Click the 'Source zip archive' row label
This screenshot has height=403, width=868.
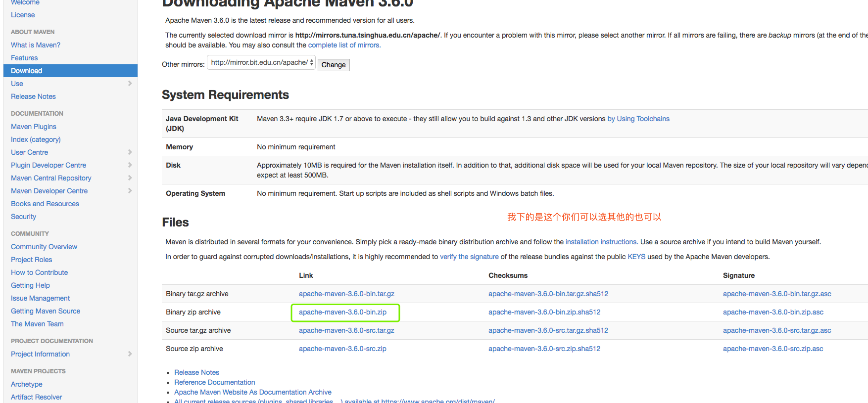click(194, 349)
